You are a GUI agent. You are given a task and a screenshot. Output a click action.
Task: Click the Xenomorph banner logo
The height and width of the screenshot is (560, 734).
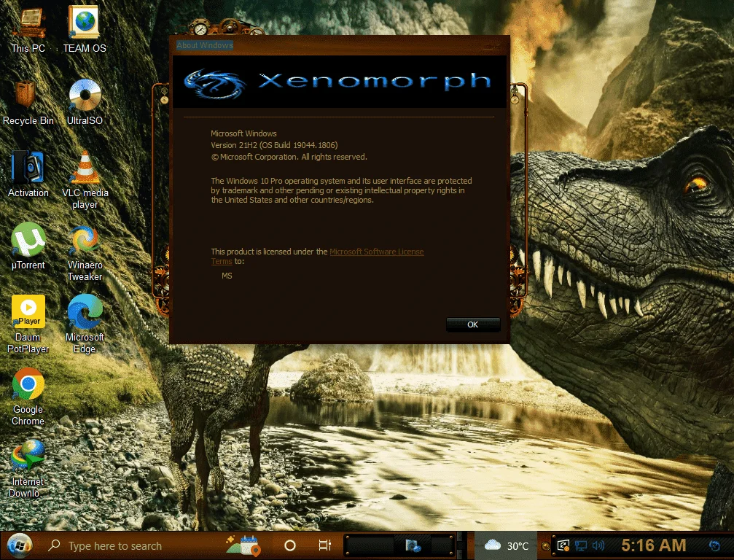(x=338, y=82)
